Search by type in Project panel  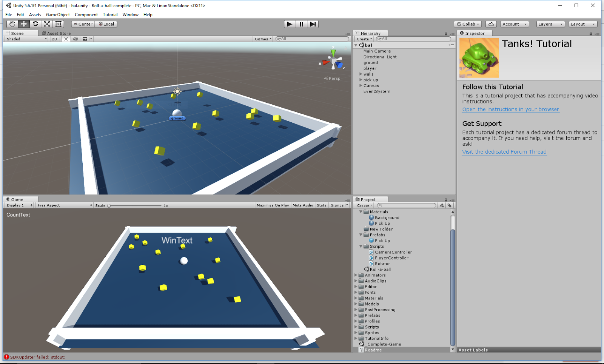[442, 205]
